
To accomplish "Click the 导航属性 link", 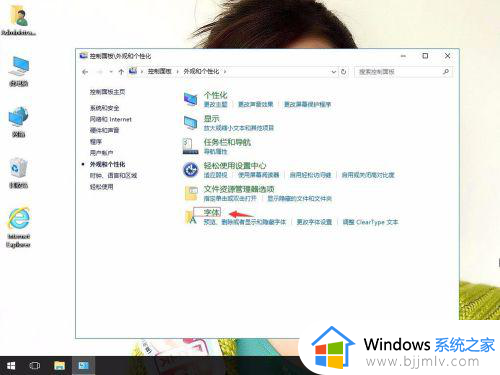I will pyautogui.click(x=215, y=152).
